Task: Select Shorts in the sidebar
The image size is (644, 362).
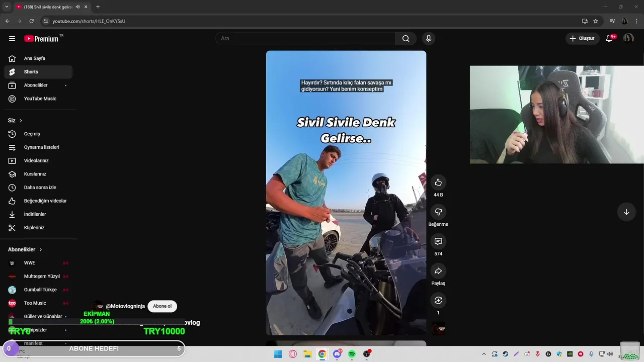Action: coord(38,72)
